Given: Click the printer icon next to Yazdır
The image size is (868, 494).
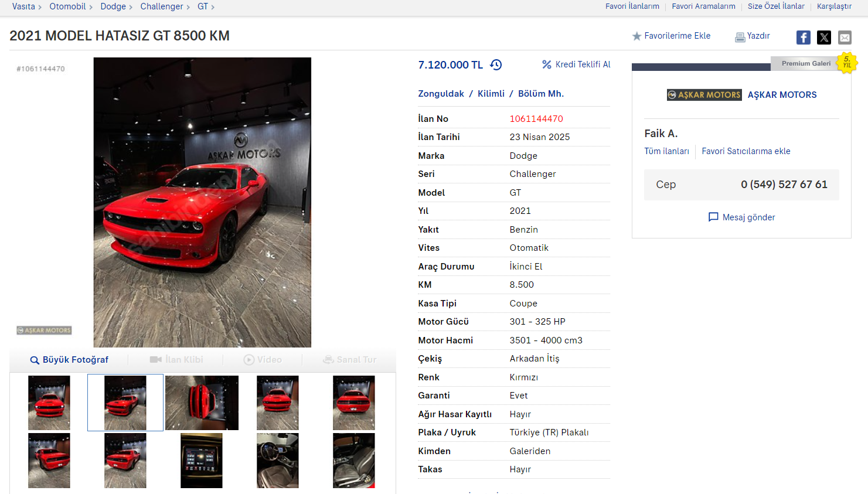Looking at the screenshot, I should 740,37.
